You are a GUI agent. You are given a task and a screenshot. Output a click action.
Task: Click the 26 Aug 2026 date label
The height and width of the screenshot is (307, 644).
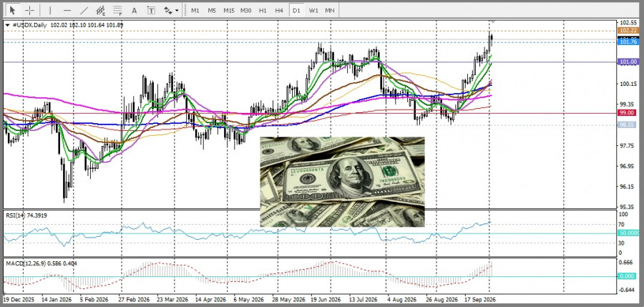coord(441,300)
